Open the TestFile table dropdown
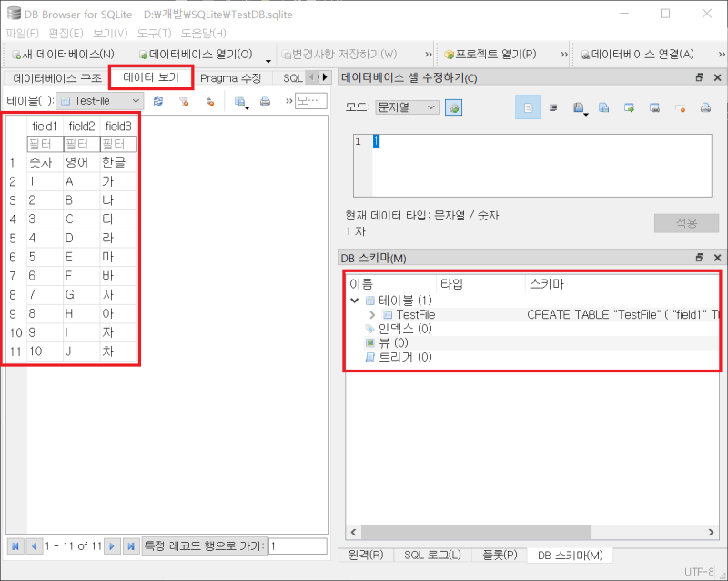 point(99,101)
